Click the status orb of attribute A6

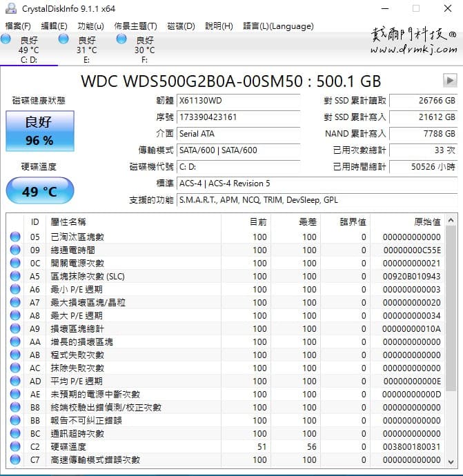point(15,289)
